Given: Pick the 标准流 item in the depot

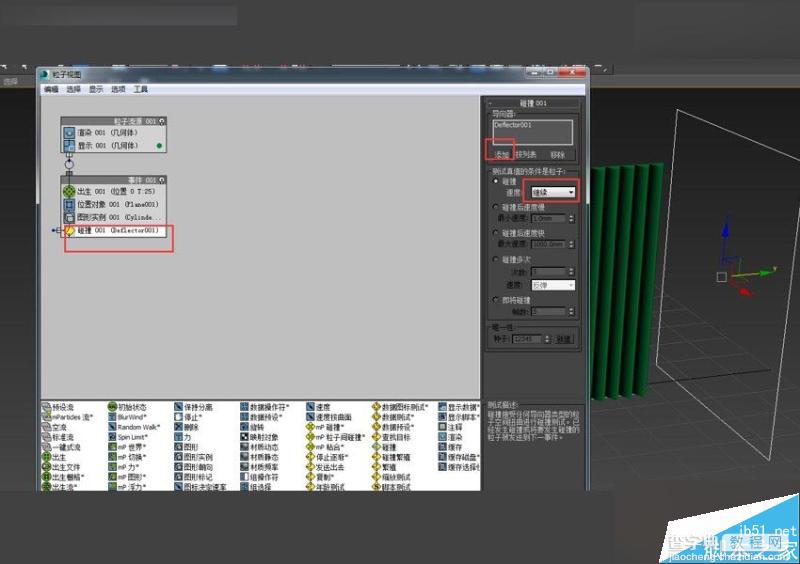Looking at the screenshot, I should (57, 437).
